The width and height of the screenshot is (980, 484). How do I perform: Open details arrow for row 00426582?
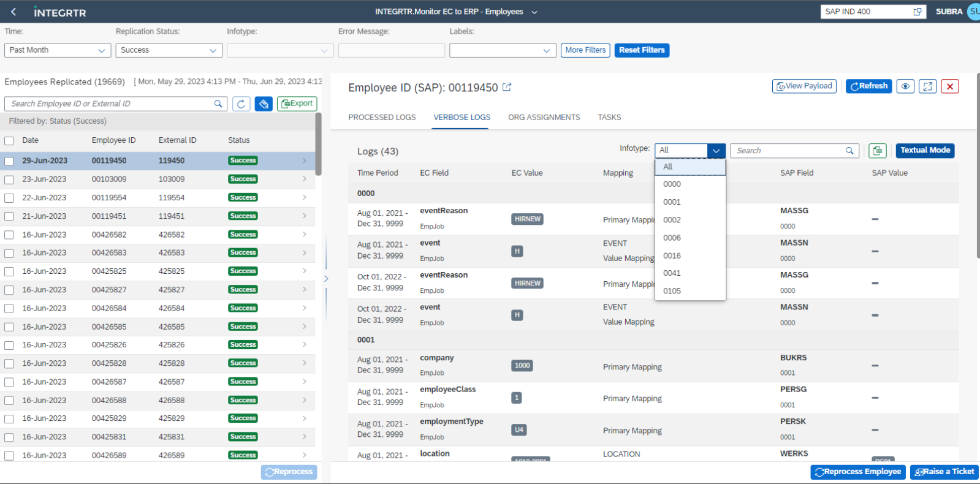click(x=305, y=234)
